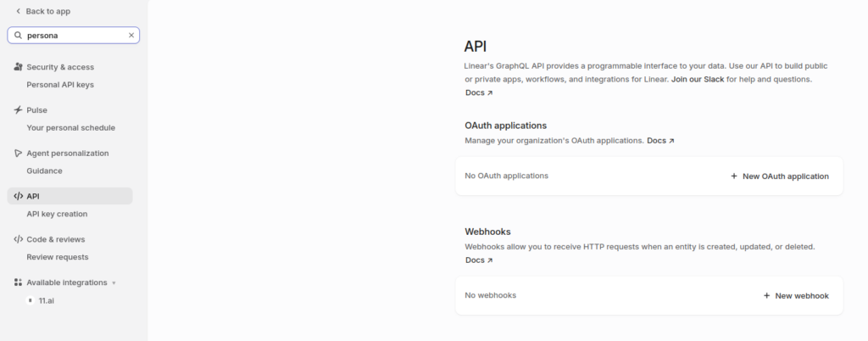Open Personal API keys settings
The width and height of the screenshot is (868, 341).
pos(60,85)
